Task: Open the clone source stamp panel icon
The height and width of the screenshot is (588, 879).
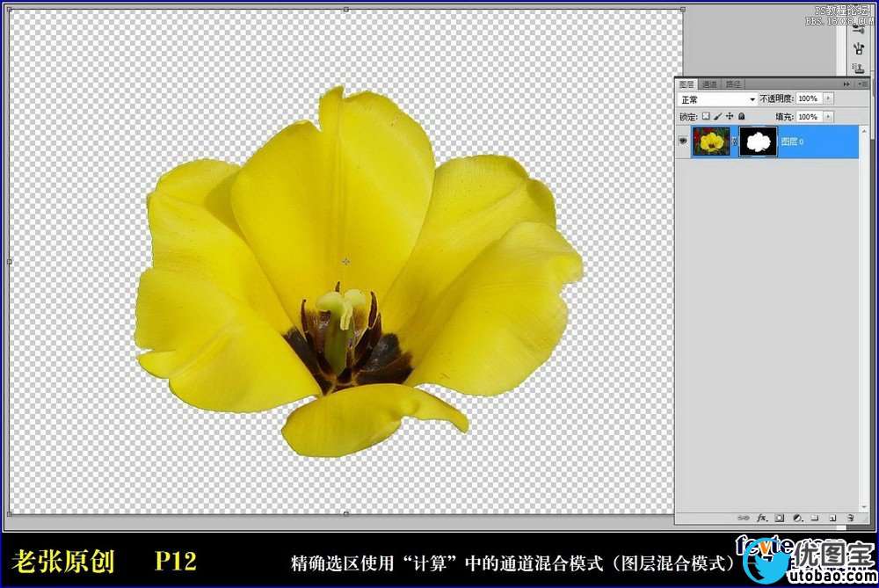Action: 858,69
